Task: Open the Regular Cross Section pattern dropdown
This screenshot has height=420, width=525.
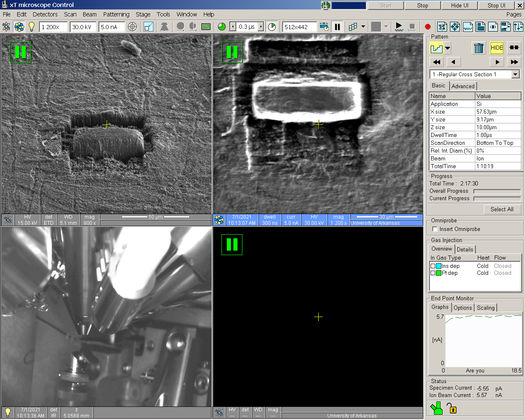Action: tap(515, 74)
